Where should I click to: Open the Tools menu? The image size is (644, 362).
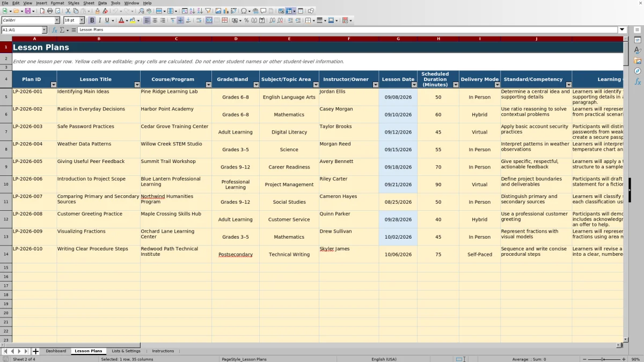(x=115, y=3)
